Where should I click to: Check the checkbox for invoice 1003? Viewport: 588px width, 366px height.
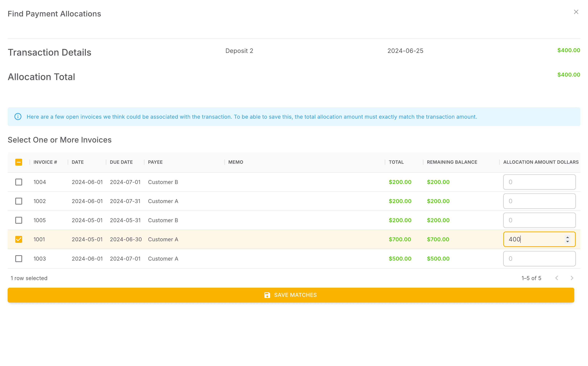(19, 258)
